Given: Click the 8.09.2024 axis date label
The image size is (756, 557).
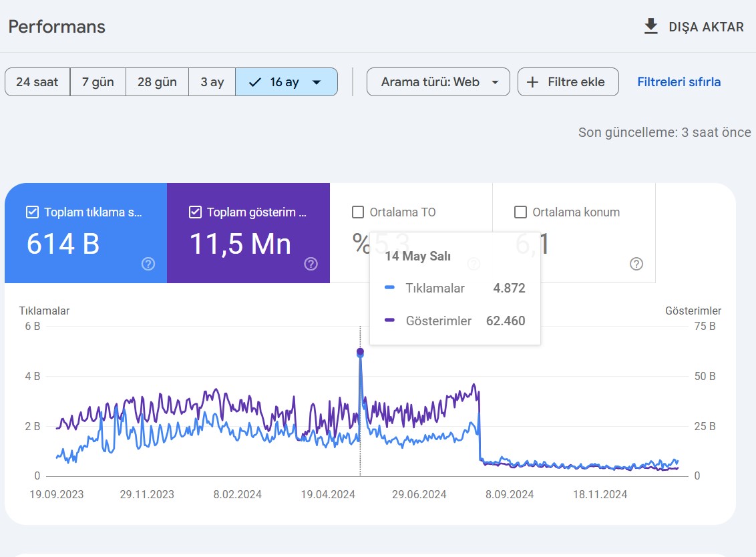Looking at the screenshot, I should click(x=510, y=494).
